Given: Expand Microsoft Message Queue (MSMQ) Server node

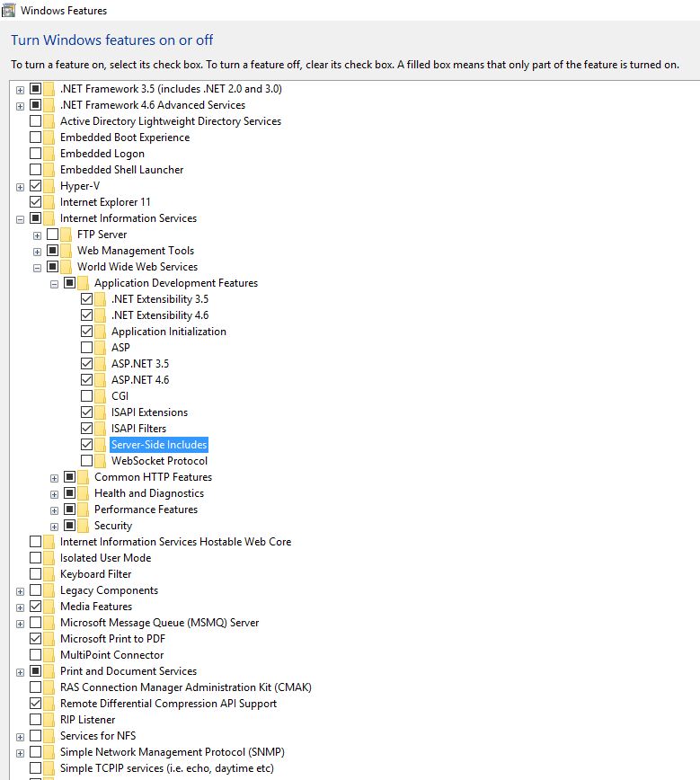Looking at the screenshot, I should 20,624.
